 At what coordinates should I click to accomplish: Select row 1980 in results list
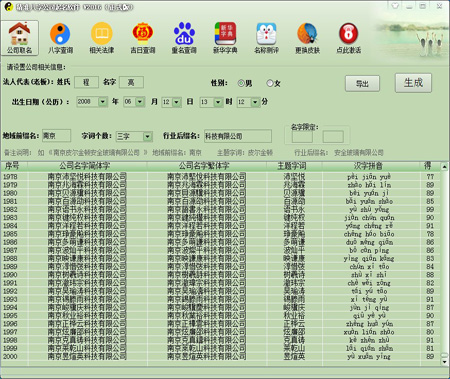[x=220, y=193]
